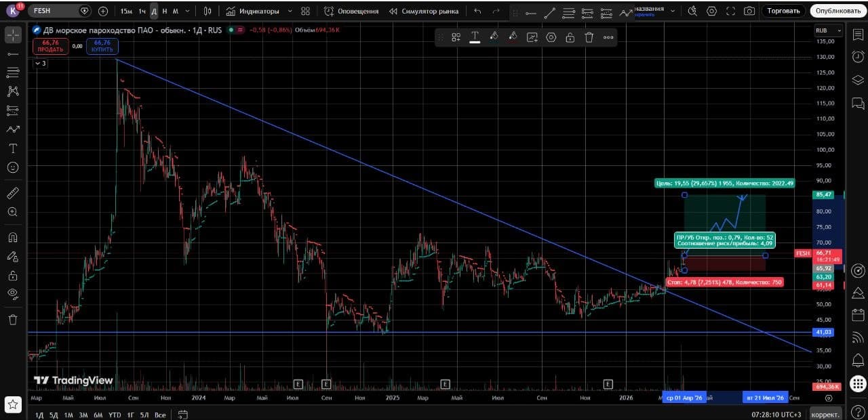Open the Indicators (Индикаторы) panel
The image size is (868, 420).
coord(253,11)
